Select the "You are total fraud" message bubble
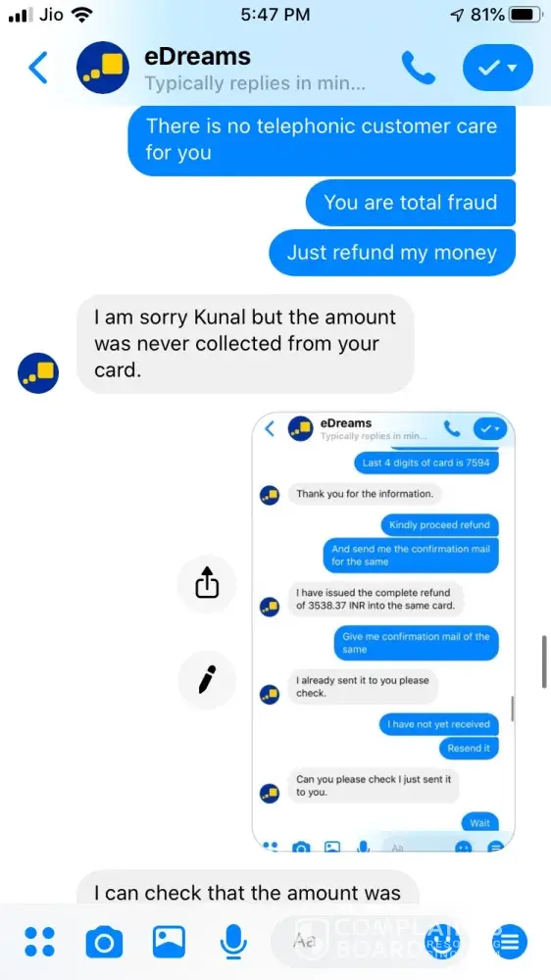The height and width of the screenshot is (980, 551). tap(410, 203)
